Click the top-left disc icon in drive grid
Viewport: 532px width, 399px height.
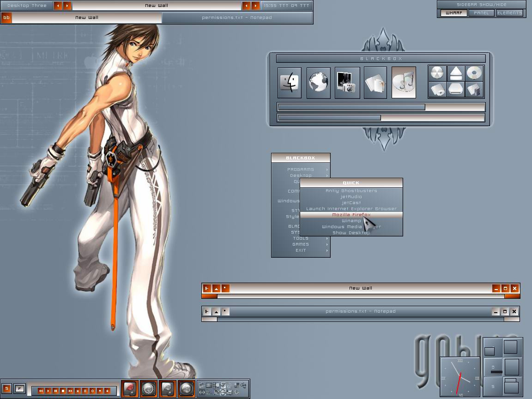pos(437,73)
